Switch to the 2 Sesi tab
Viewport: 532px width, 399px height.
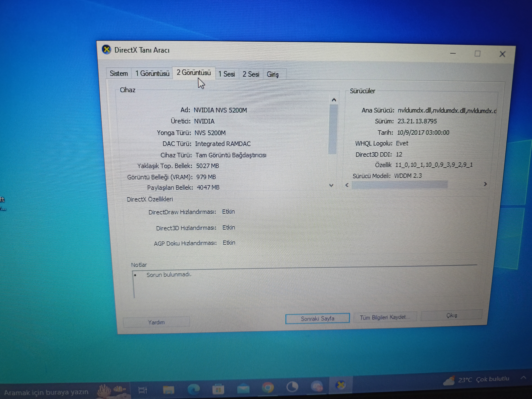click(x=251, y=74)
